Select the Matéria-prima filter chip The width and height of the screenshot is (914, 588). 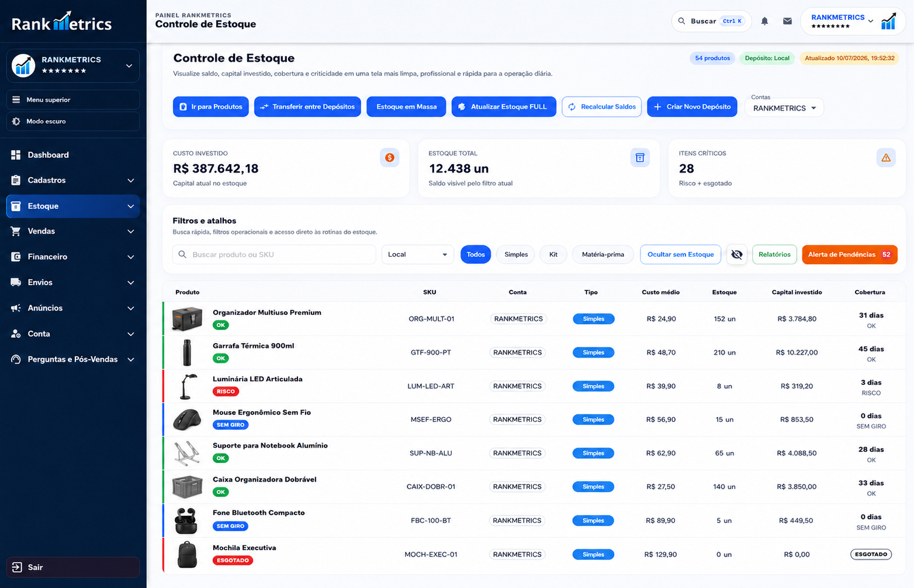[603, 254]
